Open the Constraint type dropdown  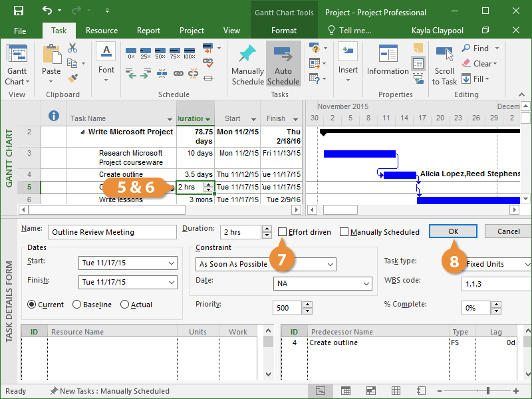(x=331, y=264)
